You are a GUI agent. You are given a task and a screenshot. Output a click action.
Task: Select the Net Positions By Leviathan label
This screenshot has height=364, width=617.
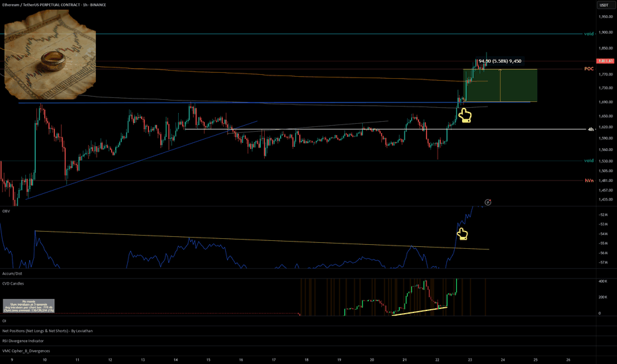[47, 331]
